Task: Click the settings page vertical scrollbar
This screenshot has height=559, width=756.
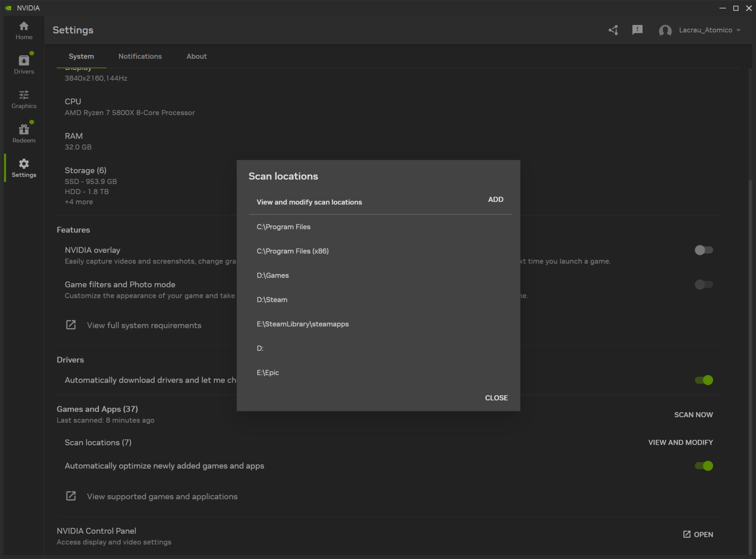Action: (750, 367)
